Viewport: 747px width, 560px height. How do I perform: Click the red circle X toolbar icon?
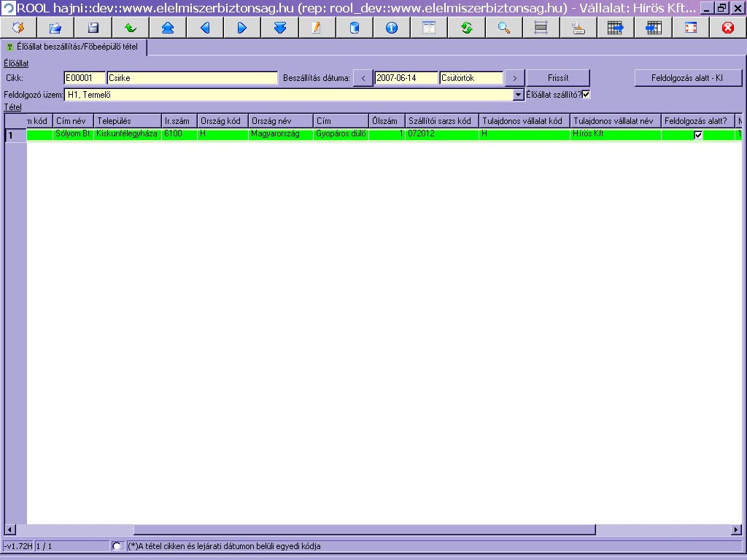pos(727,28)
